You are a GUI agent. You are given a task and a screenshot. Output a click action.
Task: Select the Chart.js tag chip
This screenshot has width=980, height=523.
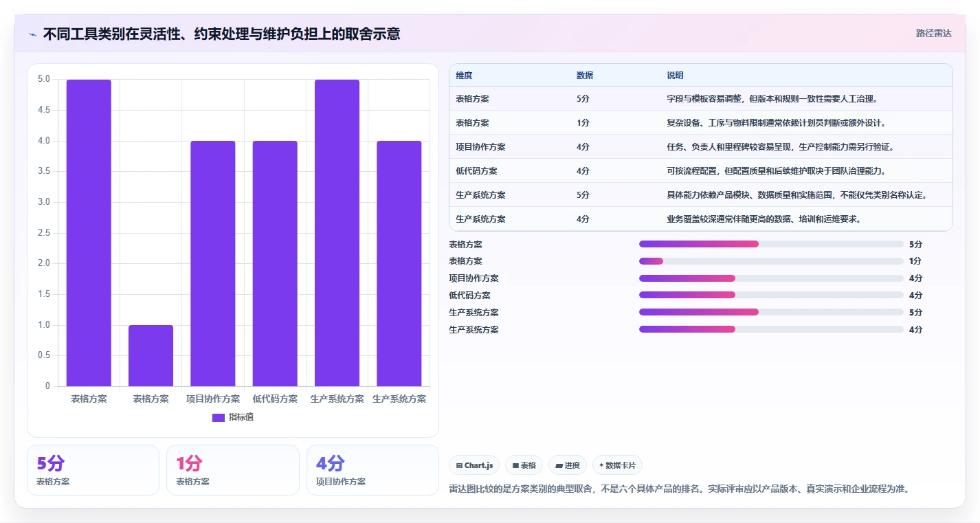point(474,465)
